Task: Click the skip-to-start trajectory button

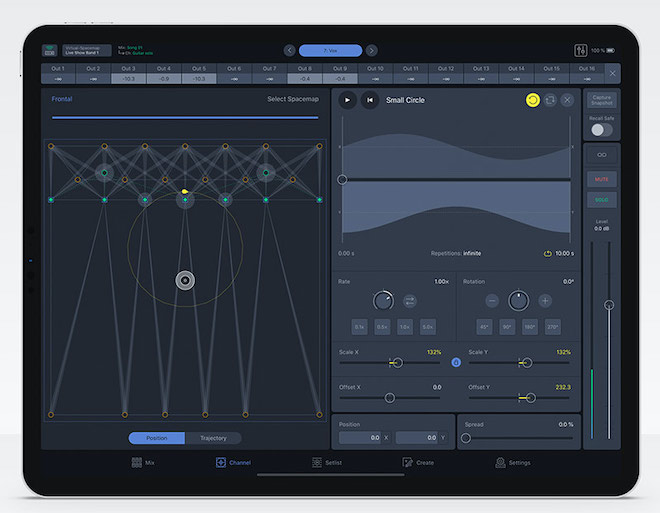Action: point(369,100)
